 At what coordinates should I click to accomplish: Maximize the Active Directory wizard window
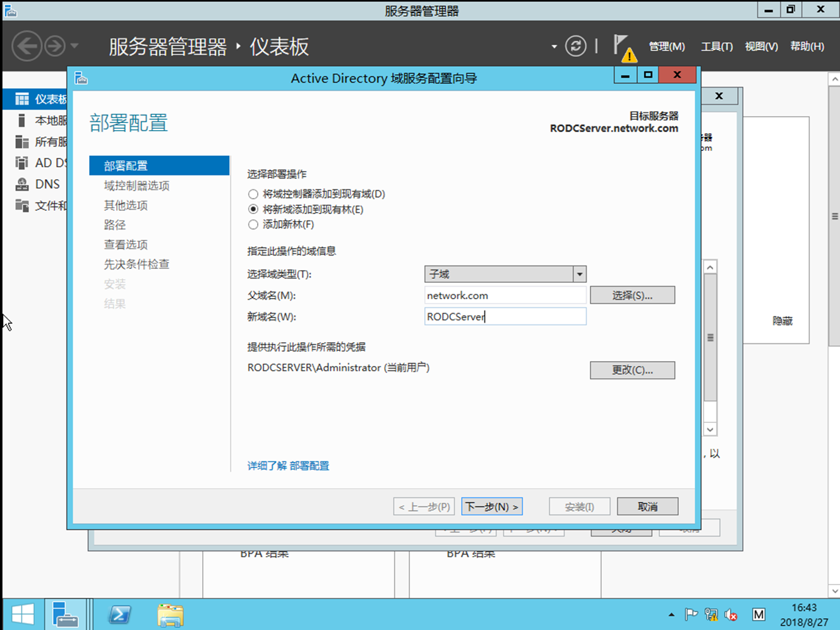tap(647, 74)
